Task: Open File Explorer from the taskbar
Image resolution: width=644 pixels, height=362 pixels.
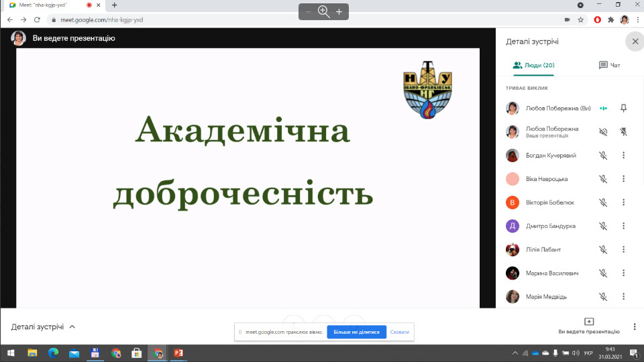Action: 32,353
